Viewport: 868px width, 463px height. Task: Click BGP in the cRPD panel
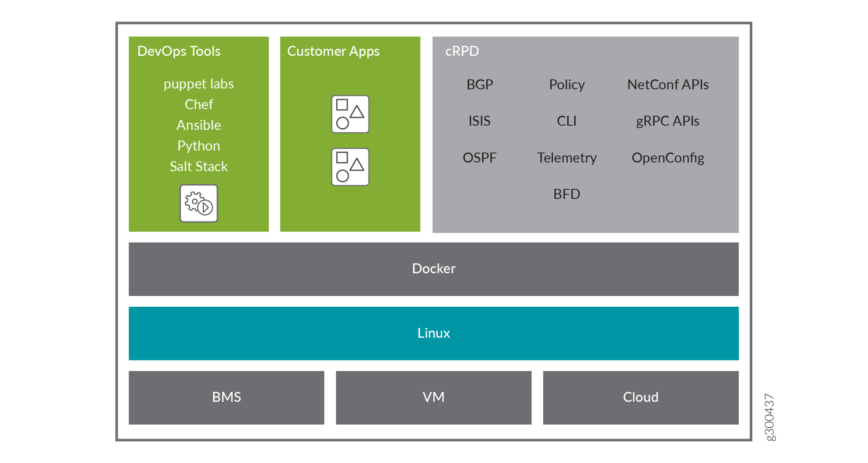(480, 84)
